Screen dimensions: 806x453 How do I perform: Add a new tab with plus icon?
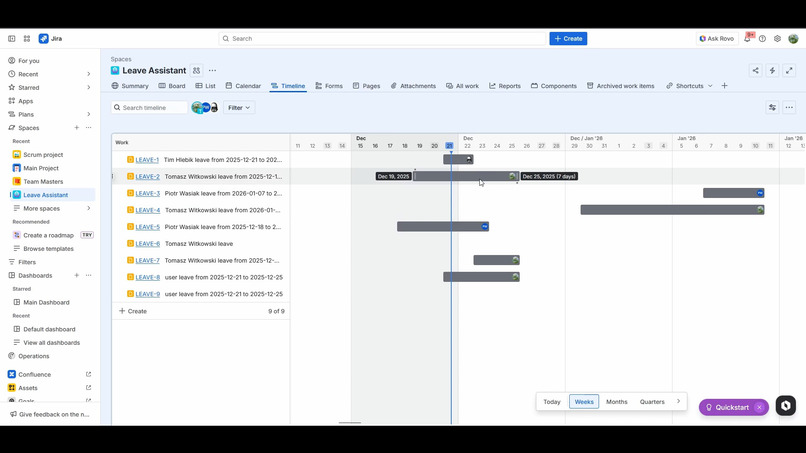point(724,86)
